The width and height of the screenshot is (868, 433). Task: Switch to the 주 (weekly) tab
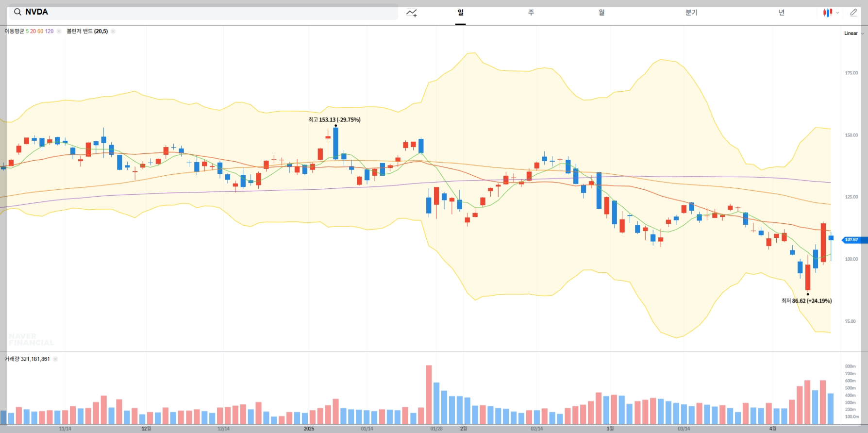pos(531,13)
